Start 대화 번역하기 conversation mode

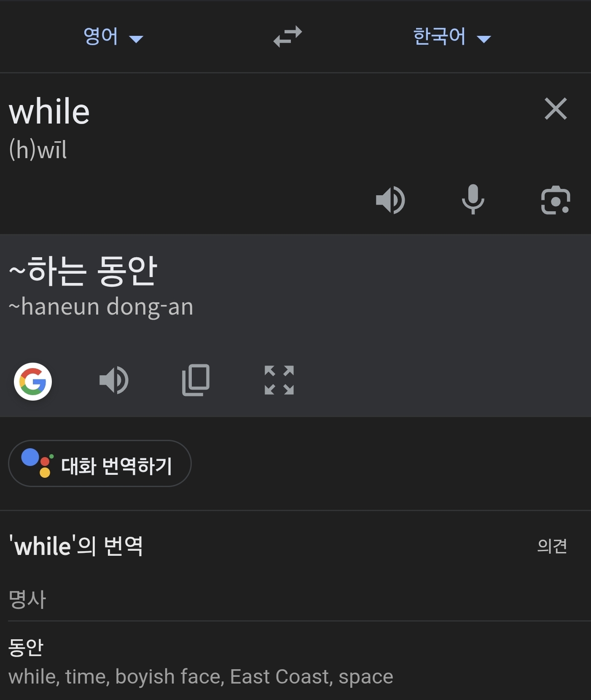coord(100,463)
